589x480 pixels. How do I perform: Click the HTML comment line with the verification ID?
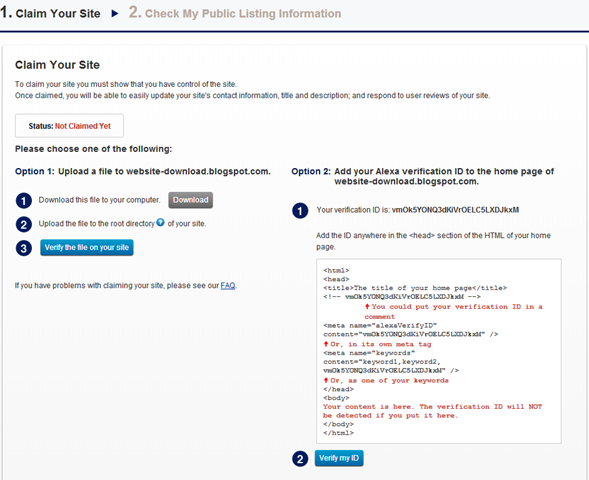click(402, 297)
